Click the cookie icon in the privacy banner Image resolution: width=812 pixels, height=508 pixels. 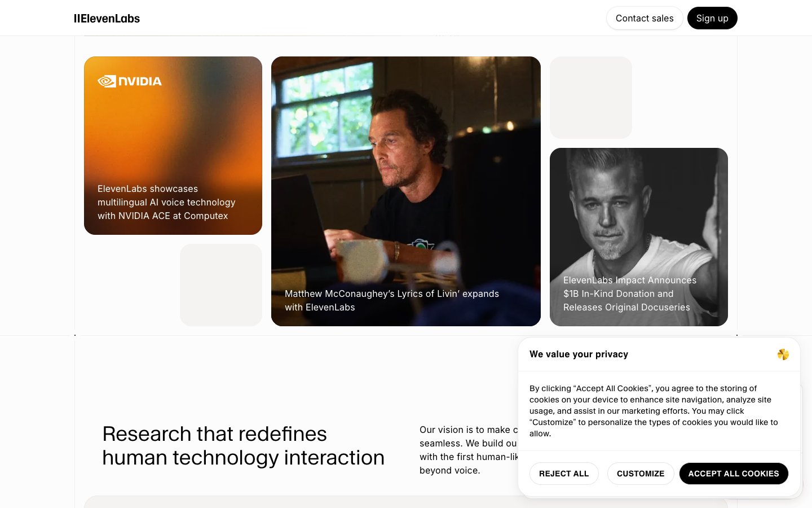[x=783, y=354]
